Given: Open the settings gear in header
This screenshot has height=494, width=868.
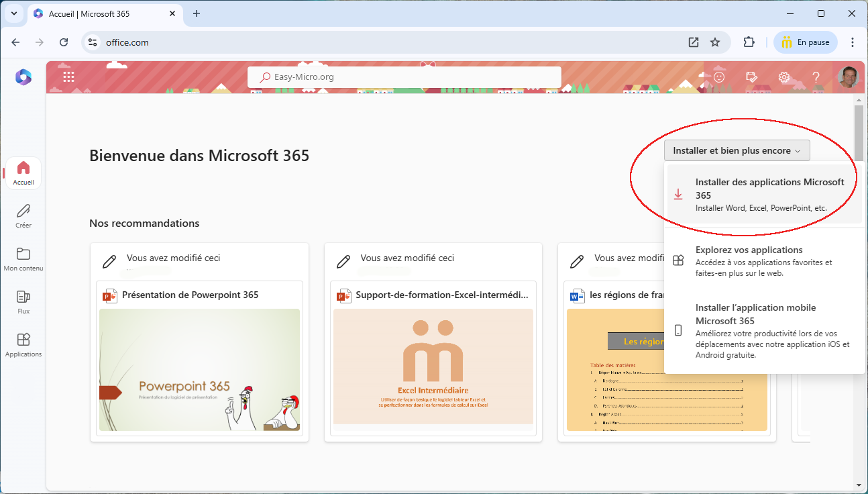Looking at the screenshot, I should 784,77.
